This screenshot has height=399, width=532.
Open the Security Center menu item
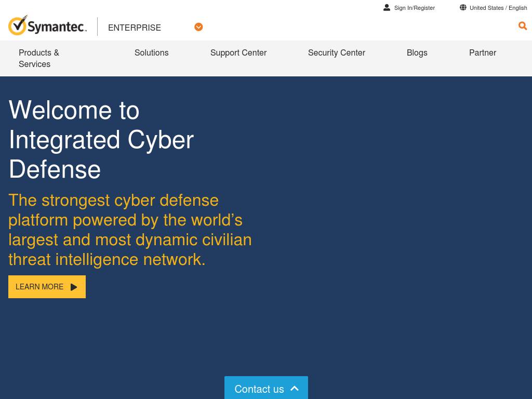click(x=336, y=52)
